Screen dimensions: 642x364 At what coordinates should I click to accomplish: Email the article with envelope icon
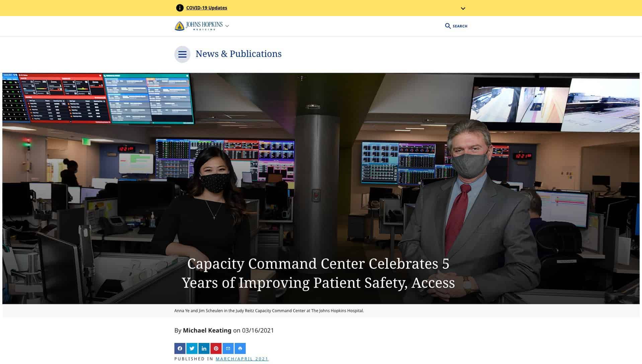pyautogui.click(x=228, y=348)
